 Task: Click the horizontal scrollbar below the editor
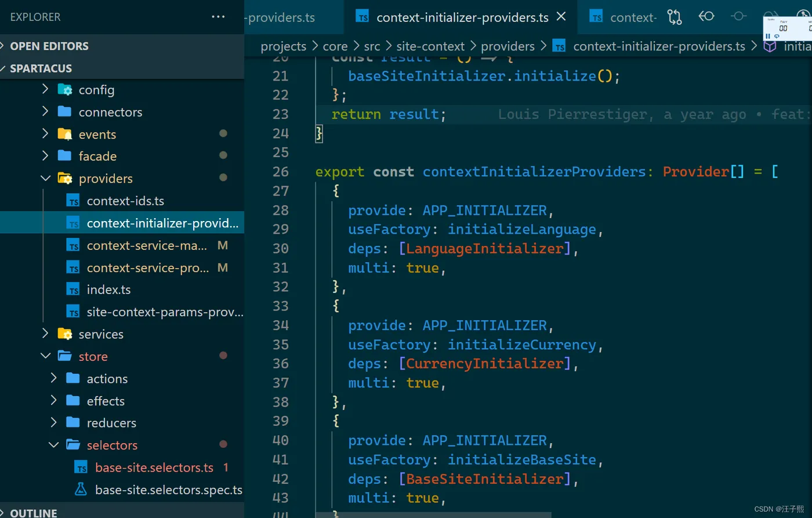433,515
